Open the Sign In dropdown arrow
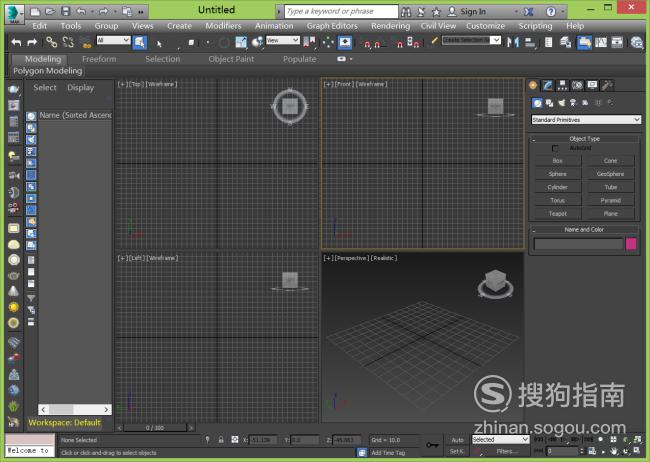This screenshot has height=462, width=650. pos(516,12)
